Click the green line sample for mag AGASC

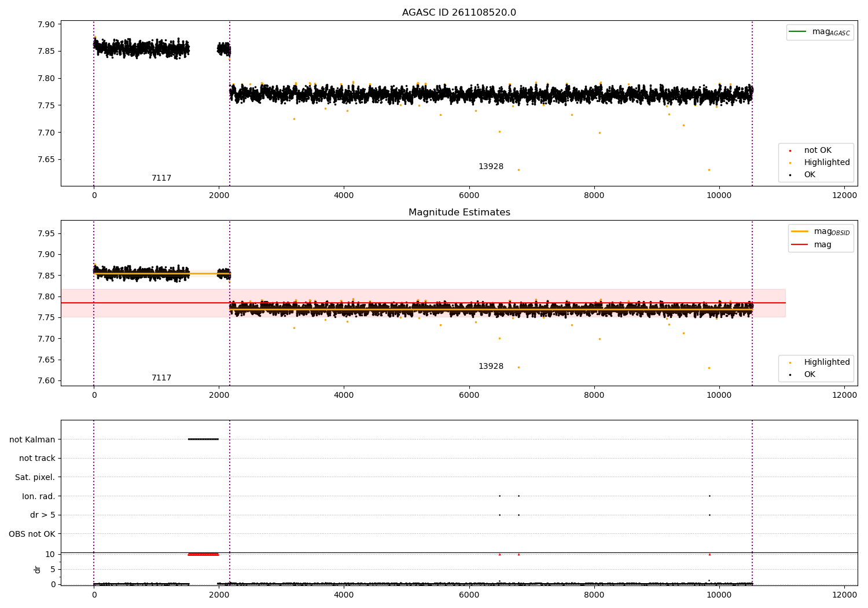click(x=797, y=31)
